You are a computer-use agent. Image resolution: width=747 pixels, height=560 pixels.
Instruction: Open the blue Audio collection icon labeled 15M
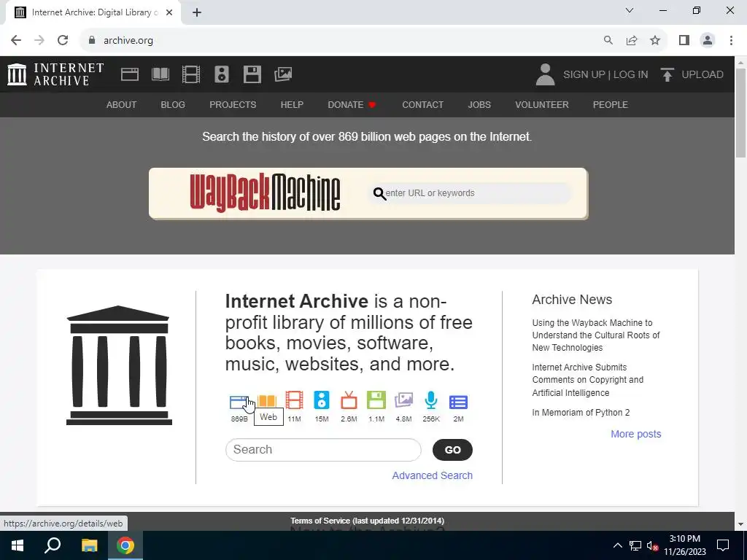click(322, 400)
